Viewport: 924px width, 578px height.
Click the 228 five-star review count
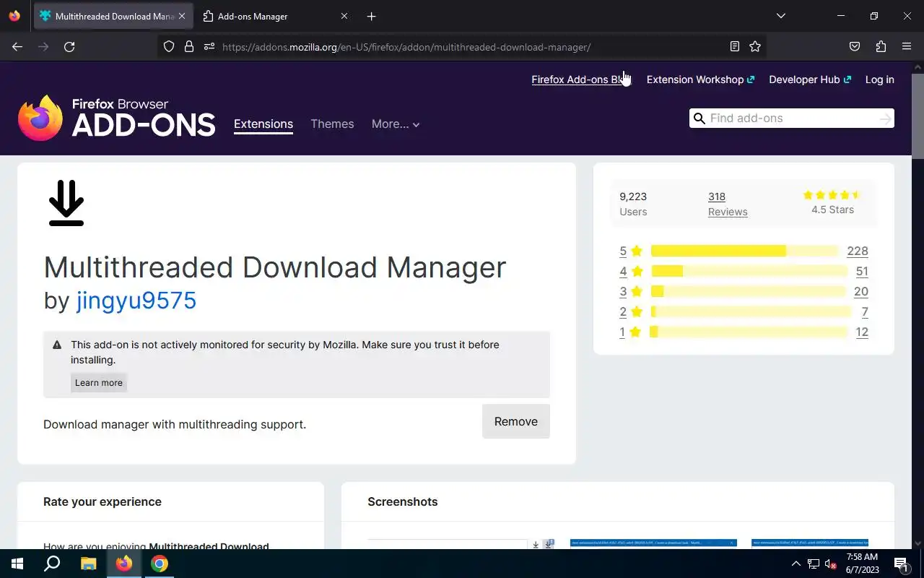(x=858, y=251)
